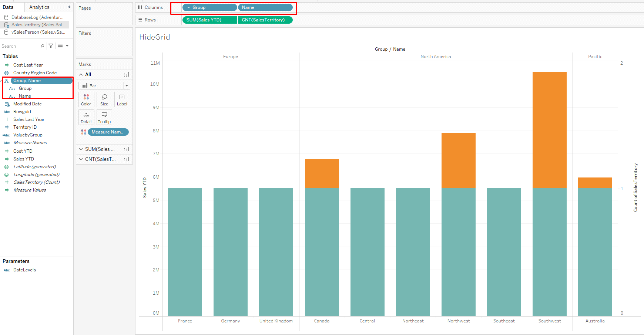Click the color dots icon on Measure Names pill

pos(83,132)
